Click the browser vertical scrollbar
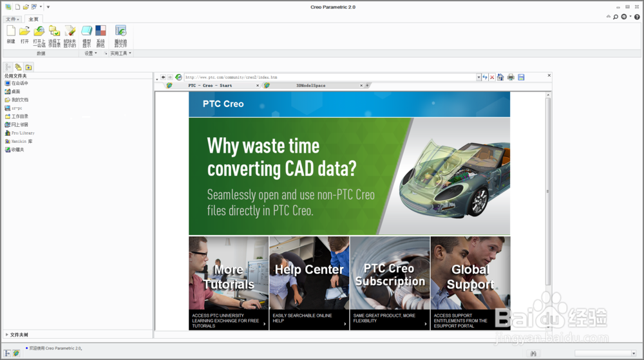 pos(548,191)
